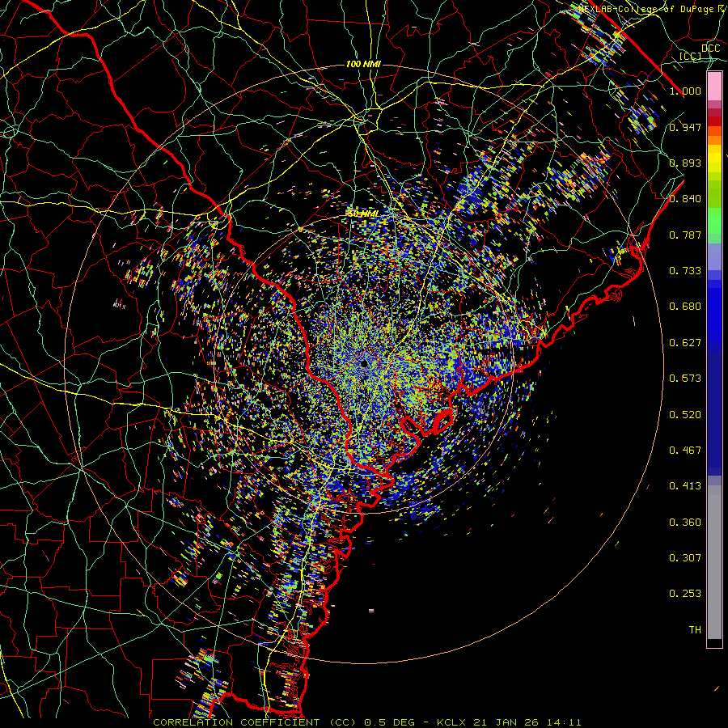Click the 0.573 legend value
The image size is (728, 728).
[685, 379]
